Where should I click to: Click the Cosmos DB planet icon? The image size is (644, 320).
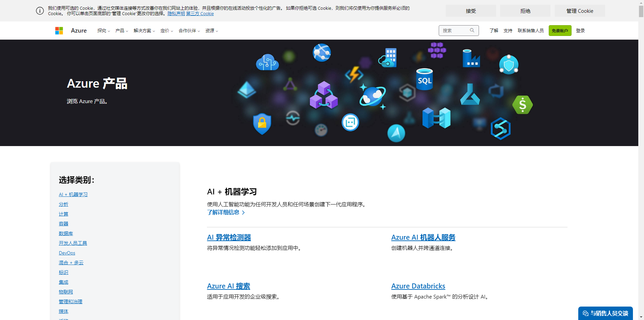point(373,97)
